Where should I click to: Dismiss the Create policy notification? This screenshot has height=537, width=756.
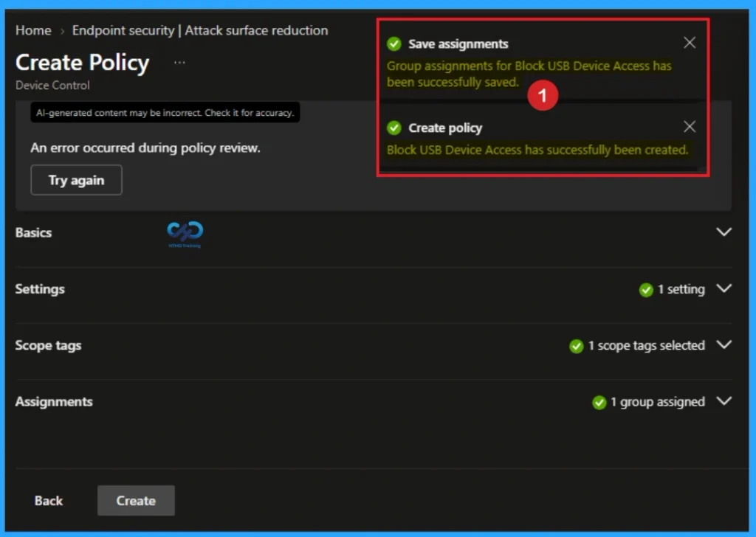tap(690, 127)
